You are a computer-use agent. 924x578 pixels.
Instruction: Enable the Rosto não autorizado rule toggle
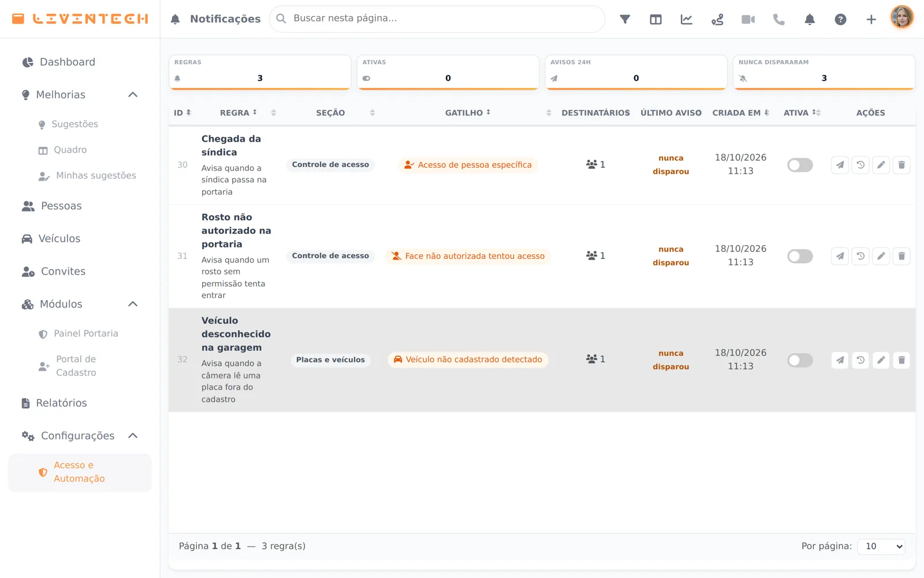point(800,256)
